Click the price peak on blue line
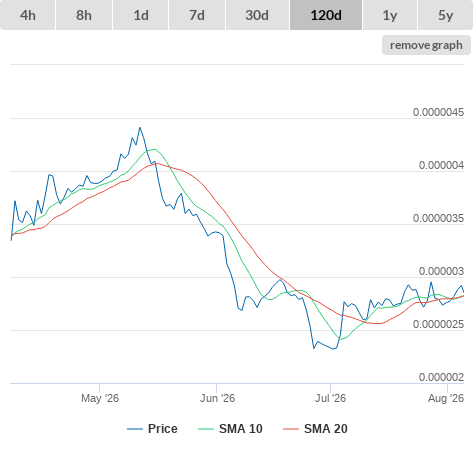This screenshot has width=474, height=455. [140, 128]
